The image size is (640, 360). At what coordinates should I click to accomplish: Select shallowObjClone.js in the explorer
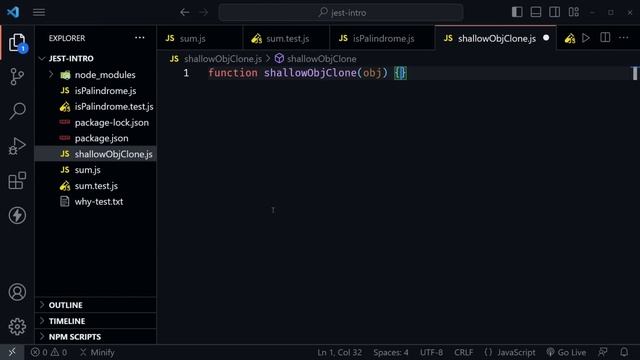coord(96,154)
